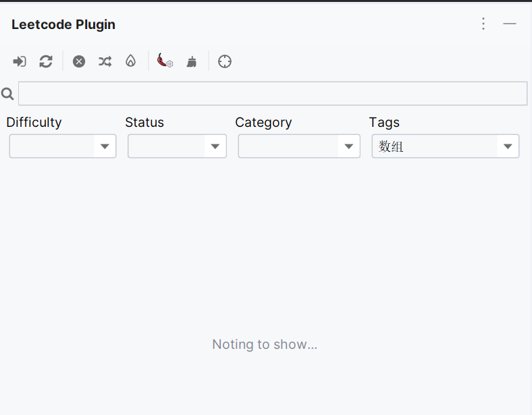Viewport: 532px width, 415px height.
Task: Click the Leetcode Plugin panel title
Action: click(x=63, y=24)
